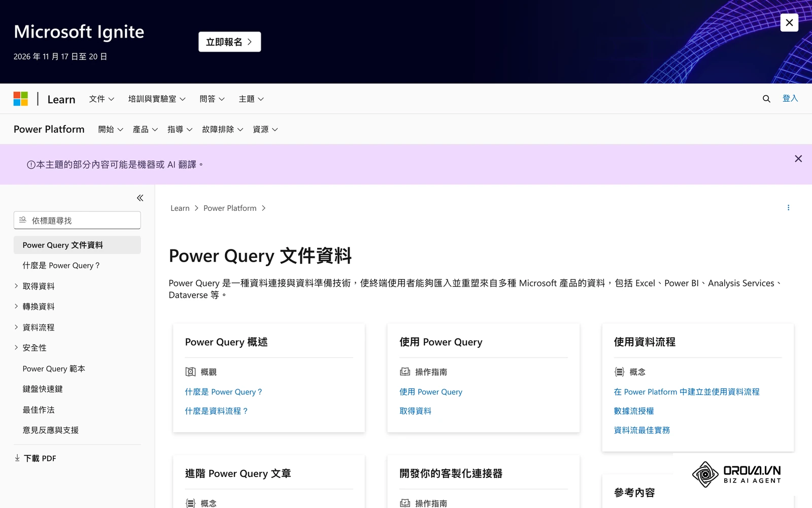This screenshot has height=508, width=812.
Task: Open 在 Power Platform 中建立並使用資料流程 link
Action: [687, 392]
